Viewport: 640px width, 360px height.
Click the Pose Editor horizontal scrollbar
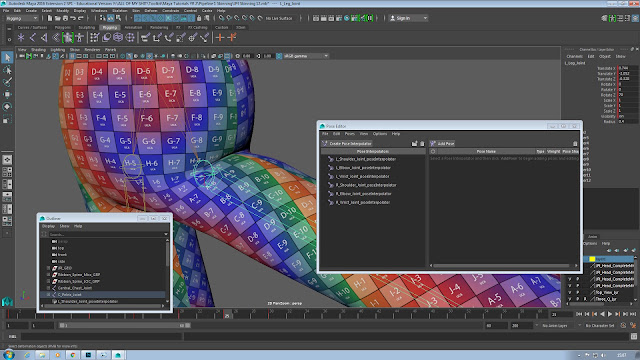click(x=501, y=266)
